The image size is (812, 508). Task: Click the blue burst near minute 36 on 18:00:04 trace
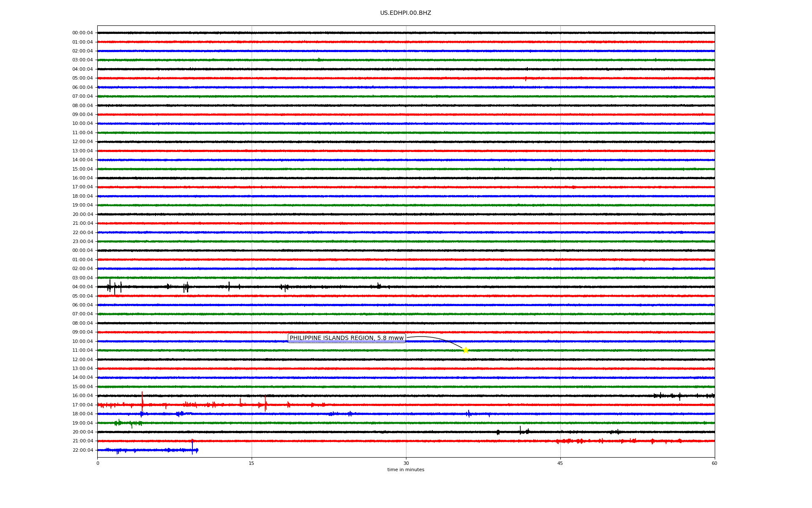point(469,414)
